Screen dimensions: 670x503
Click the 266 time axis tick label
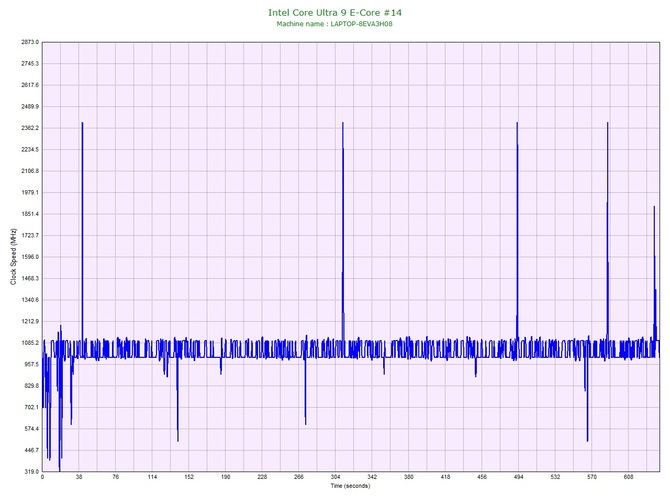click(x=299, y=477)
